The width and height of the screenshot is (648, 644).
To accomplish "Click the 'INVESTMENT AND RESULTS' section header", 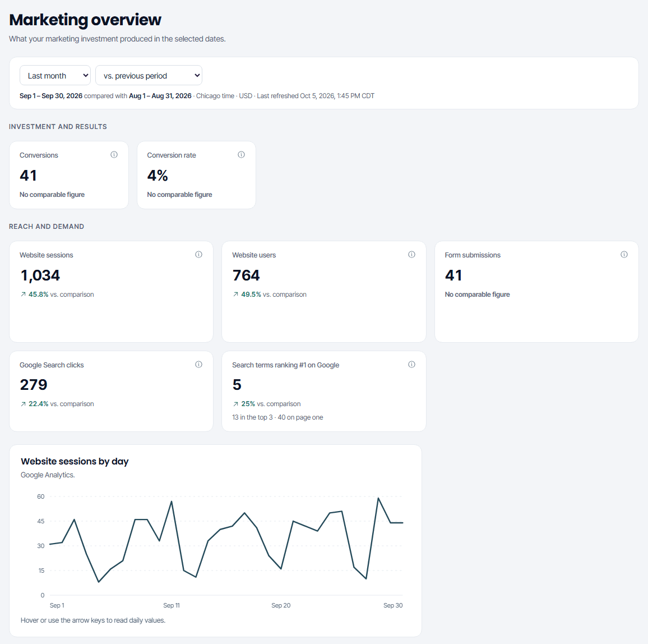I will [58, 127].
